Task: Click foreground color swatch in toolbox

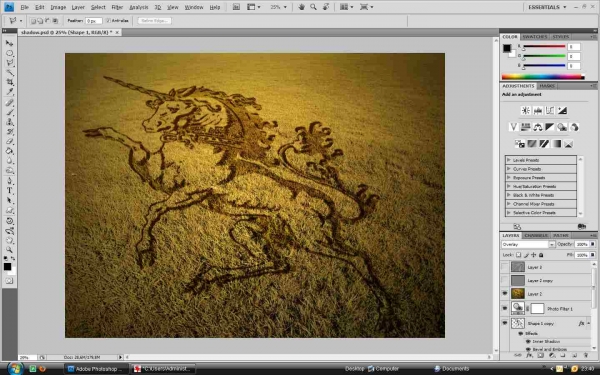Action: tap(7, 266)
